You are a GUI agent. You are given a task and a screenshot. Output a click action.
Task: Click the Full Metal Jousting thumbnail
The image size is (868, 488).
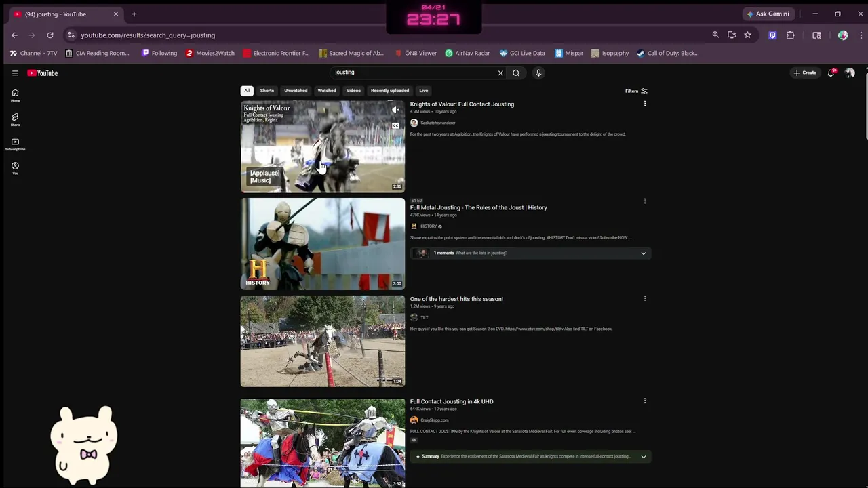click(323, 244)
